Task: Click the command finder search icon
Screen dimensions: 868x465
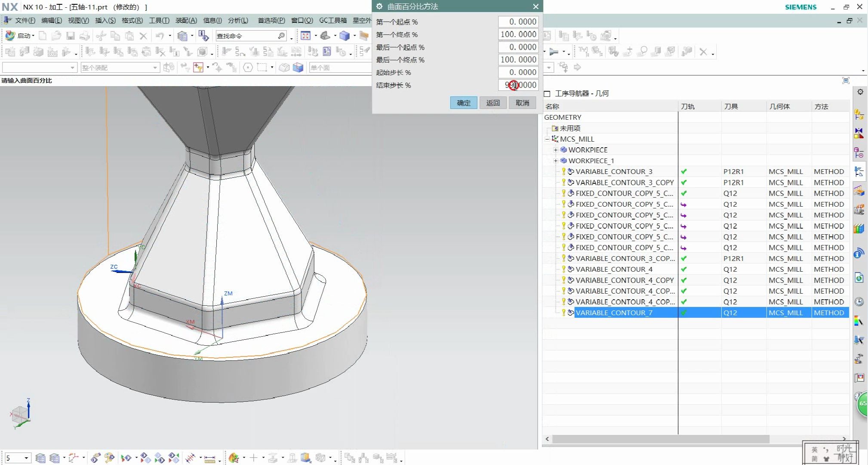Action: pos(281,36)
